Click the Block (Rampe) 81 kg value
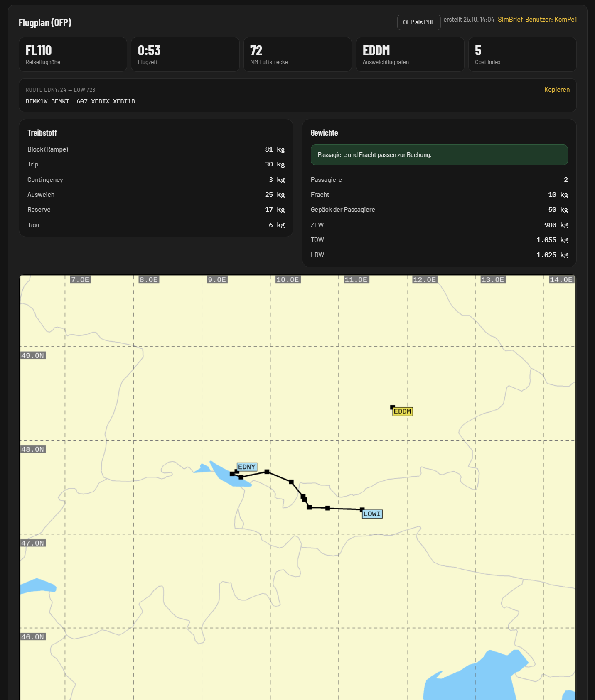Image resolution: width=595 pixels, height=700 pixels. point(275,149)
